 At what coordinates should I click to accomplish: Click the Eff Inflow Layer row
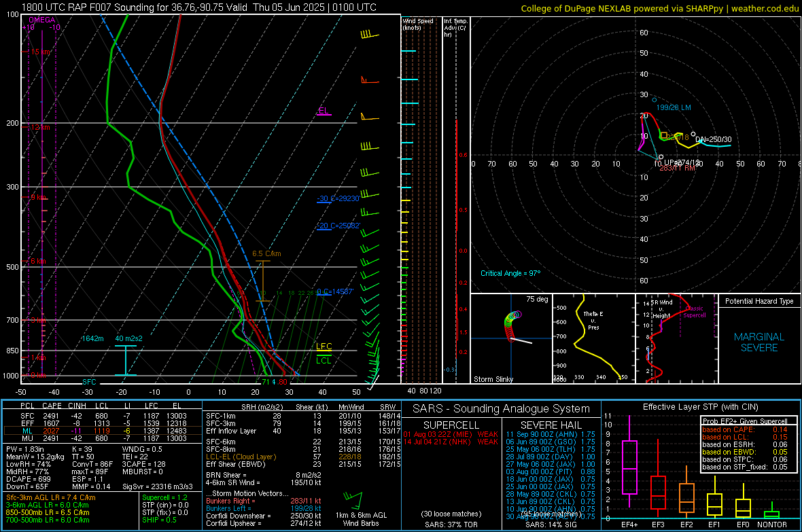303,431
